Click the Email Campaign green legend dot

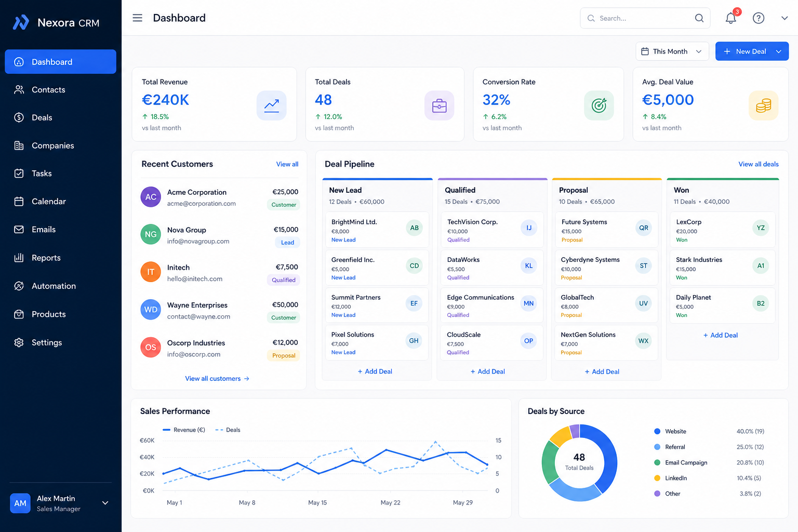tap(657, 462)
